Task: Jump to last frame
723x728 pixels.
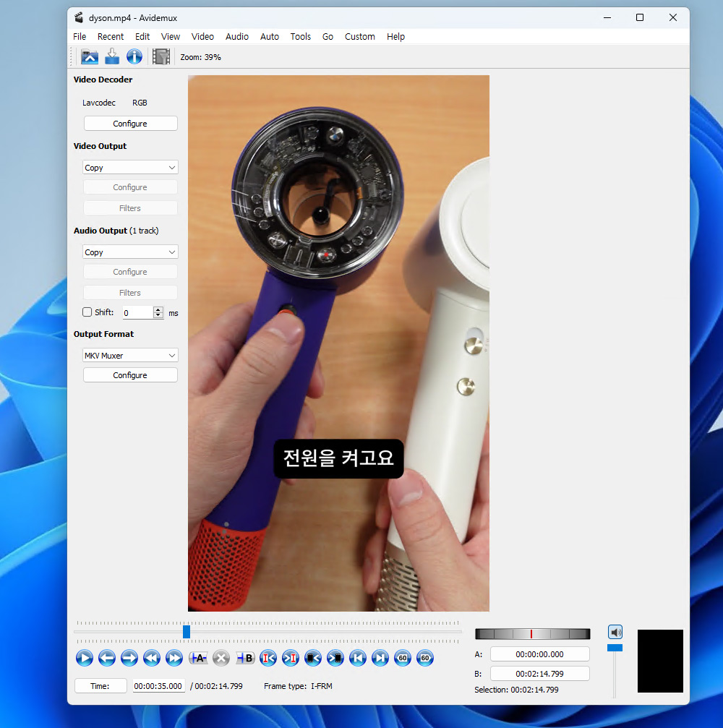Action: [x=380, y=658]
